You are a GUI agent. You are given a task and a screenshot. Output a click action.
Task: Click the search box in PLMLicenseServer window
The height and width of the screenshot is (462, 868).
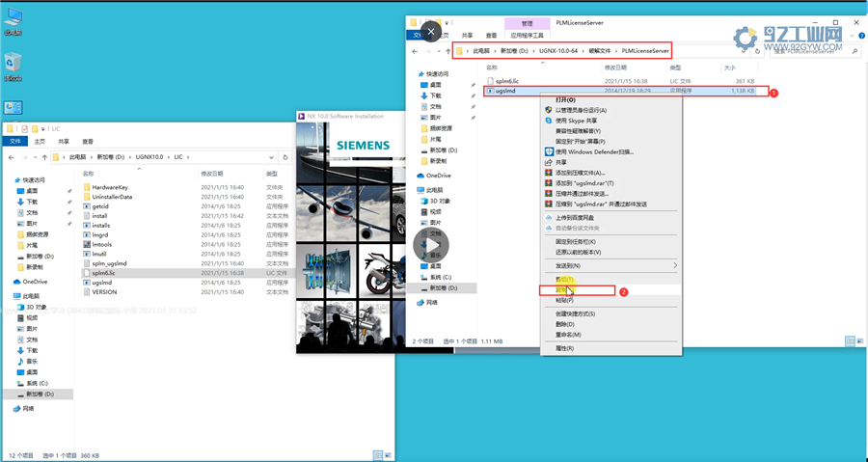click(x=814, y=51)
